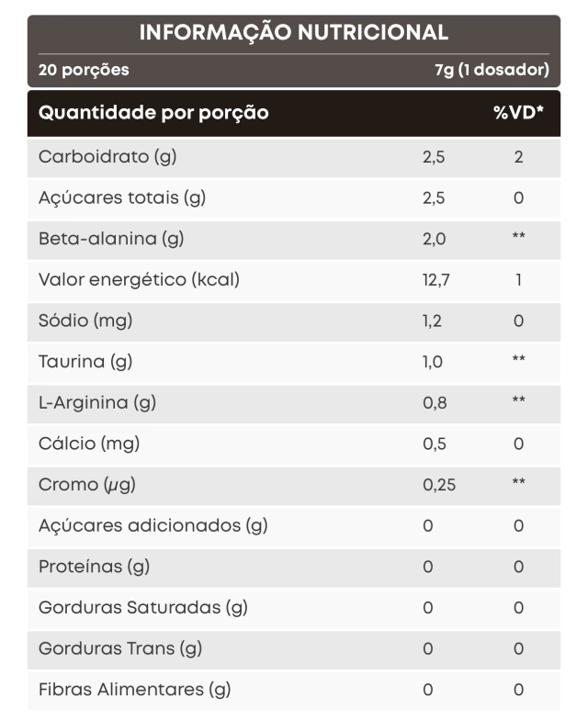Click the %VD* column header

(518, 113)
